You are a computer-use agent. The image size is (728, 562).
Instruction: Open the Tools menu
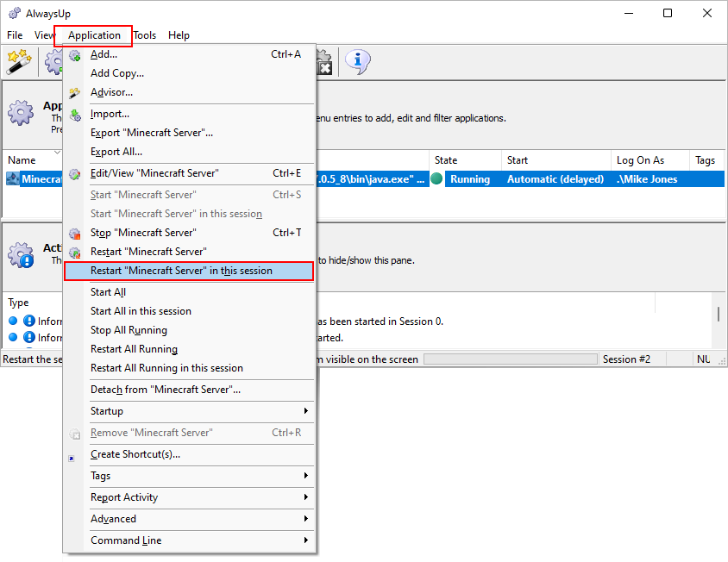[145, 35]
